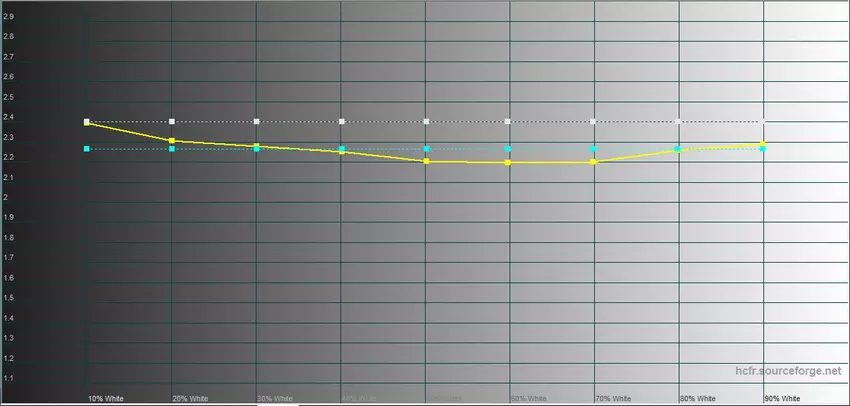The height and width of the screenshot is (406, 850).
Task: Select the white marker at 30% White
Action: pyautogui.click(x=257, y=122)
